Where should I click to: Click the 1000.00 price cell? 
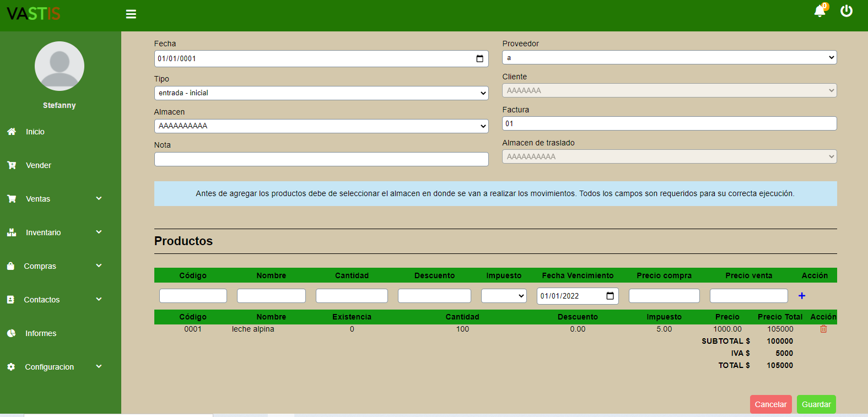[x=727, y=329]
